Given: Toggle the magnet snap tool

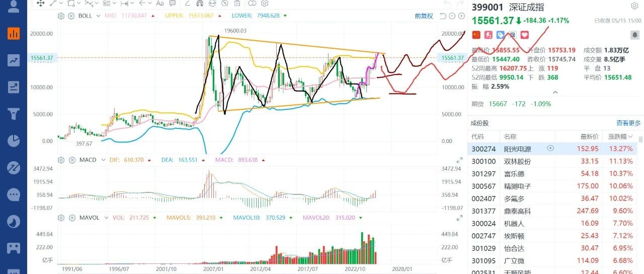Looking at the screenshot, I should [x=200, y=3].
